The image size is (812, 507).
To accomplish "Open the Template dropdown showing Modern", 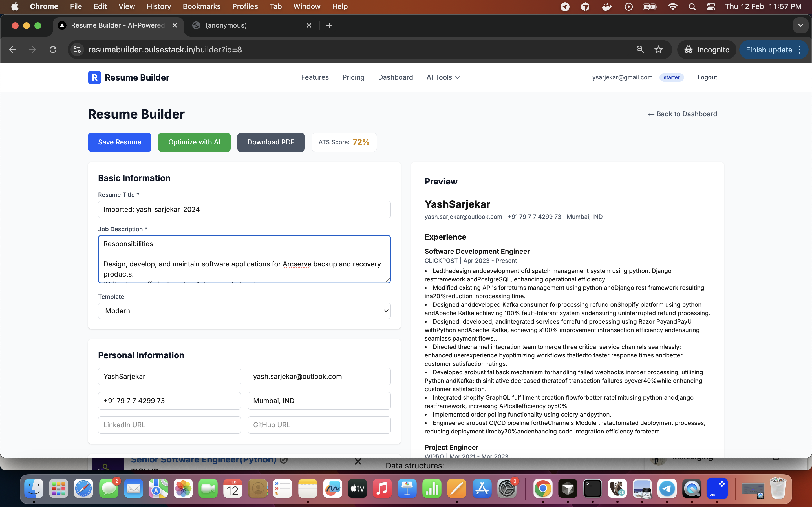I will coord(244,310).
